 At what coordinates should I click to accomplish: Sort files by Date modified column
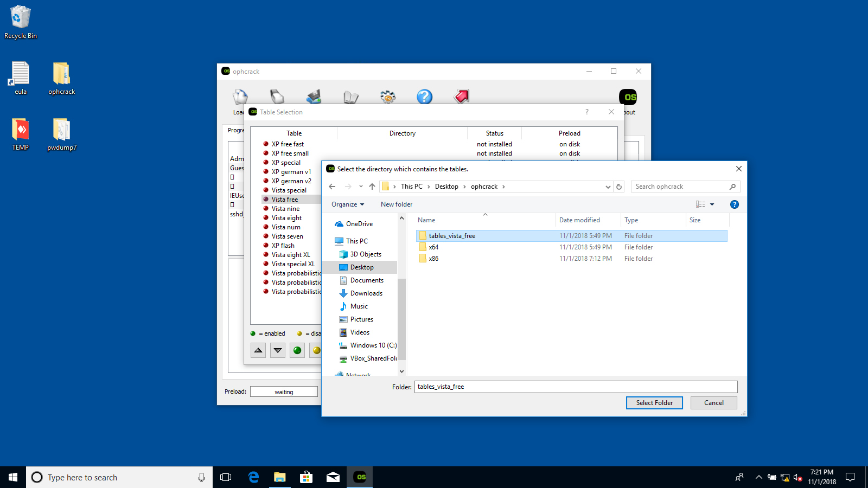pos(580,220)
